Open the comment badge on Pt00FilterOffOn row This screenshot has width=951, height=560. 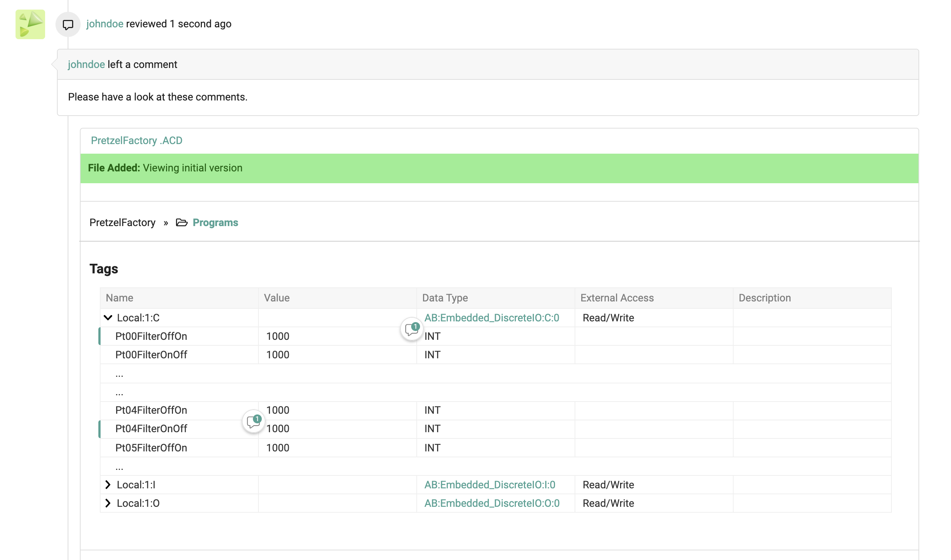click(x=411, y=329)
